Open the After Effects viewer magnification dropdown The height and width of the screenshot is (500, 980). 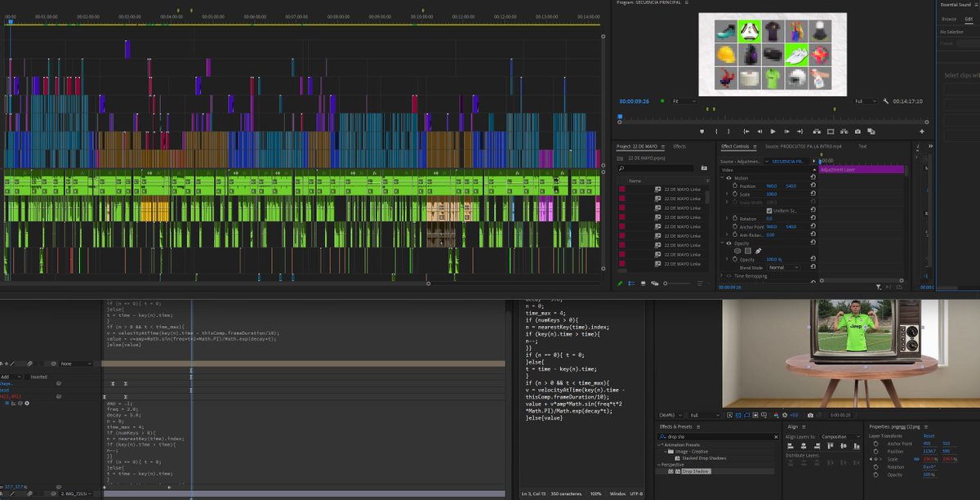pyautogui.click(x=671, y=415)
